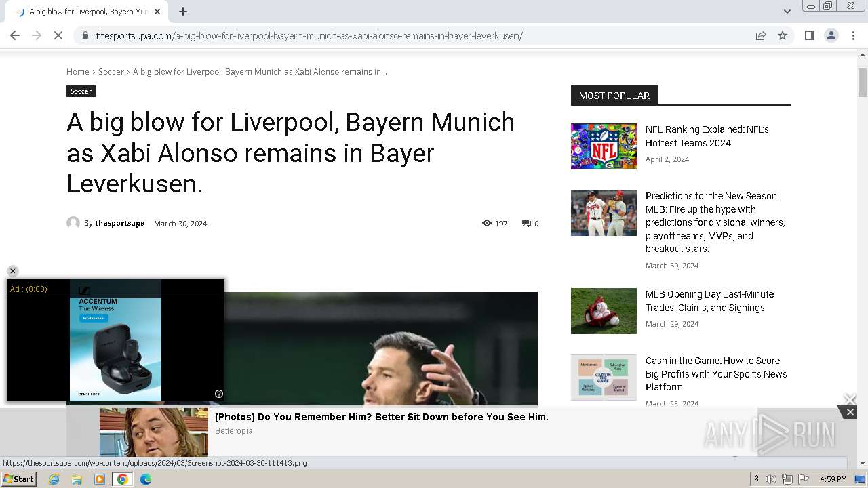Open thesportsupa author link
868x488 pixels.
point(119,223)
